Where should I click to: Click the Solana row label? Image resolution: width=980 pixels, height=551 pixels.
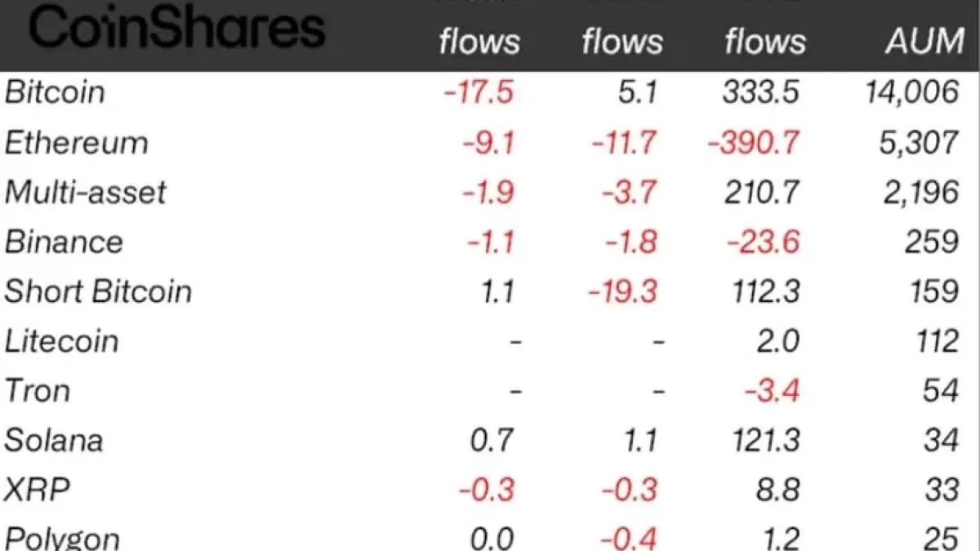[x=54, y=441]
